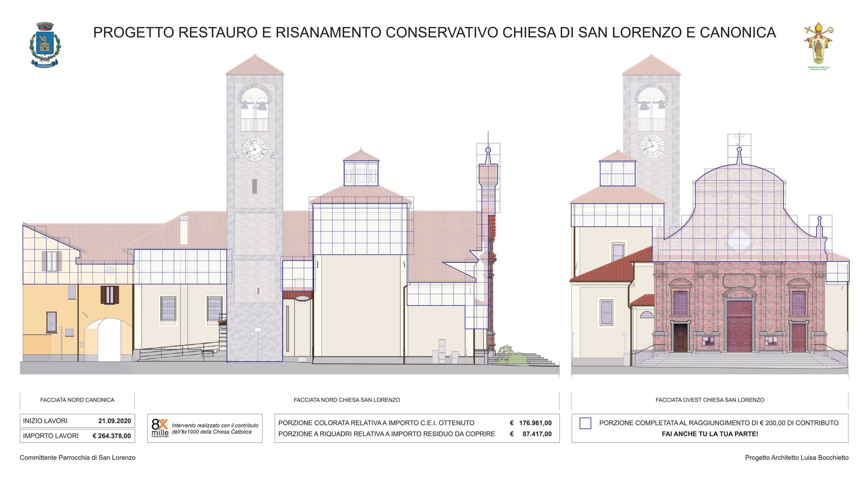Image resolution: width=868 pixels, height=487 pixels.
Task: Click the clock on the north facade tower
Action: tap(254, 149)
